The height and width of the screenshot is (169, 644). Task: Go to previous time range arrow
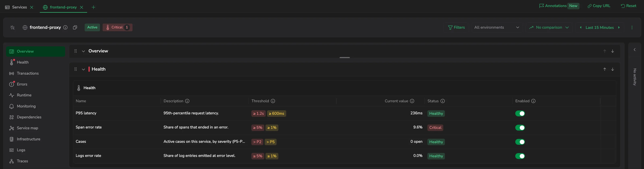(580, 28)
